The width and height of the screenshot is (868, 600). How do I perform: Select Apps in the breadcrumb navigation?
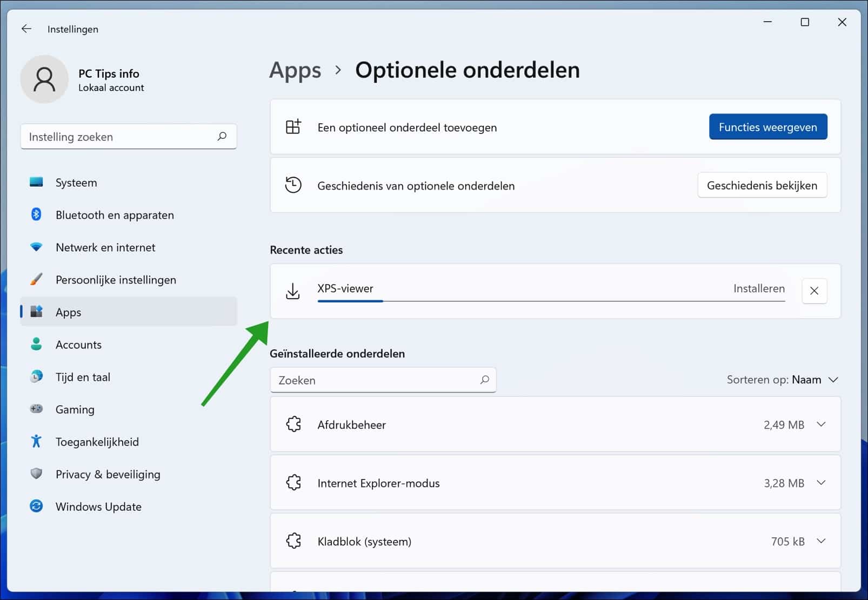pos(295,70)
